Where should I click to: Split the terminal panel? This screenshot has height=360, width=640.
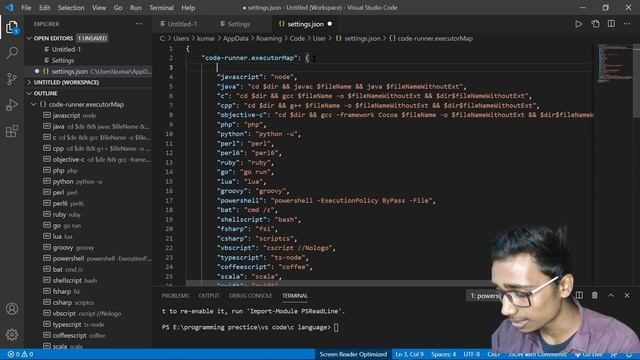pos(579,295)
